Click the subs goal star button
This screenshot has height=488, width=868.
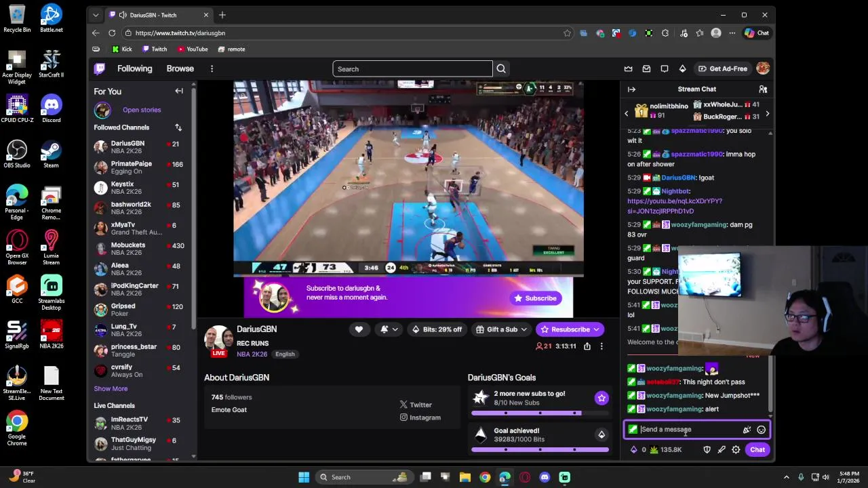(601, 398)
